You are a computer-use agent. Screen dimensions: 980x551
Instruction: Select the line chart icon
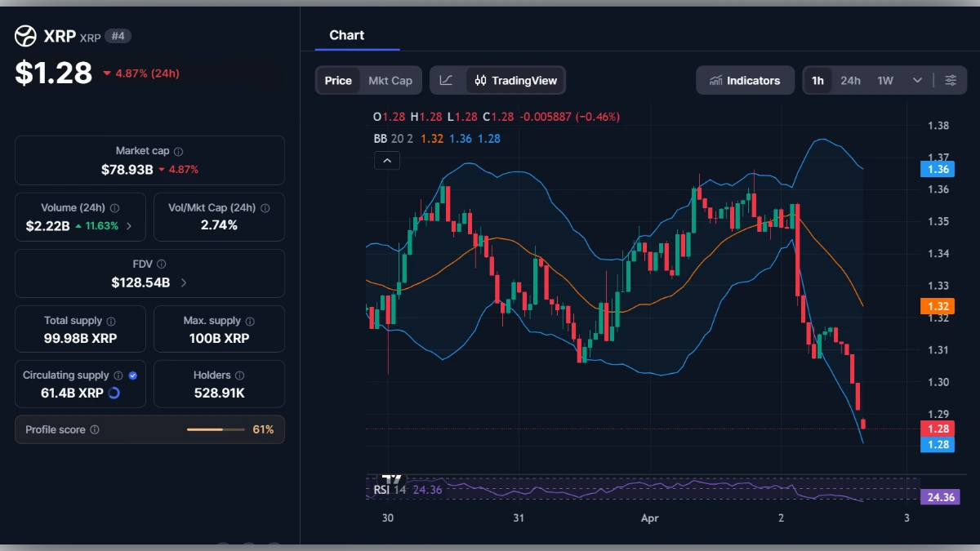tap(447, 80)
